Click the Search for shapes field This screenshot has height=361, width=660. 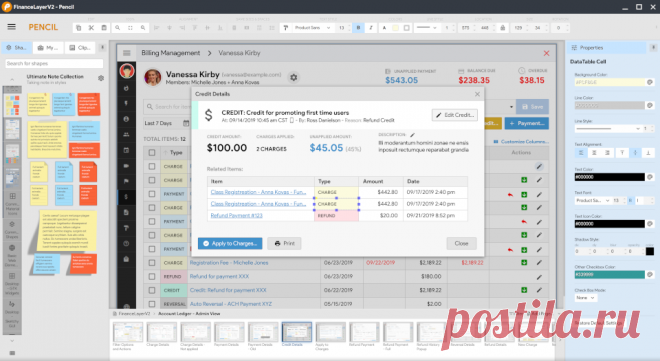(x=54, y=64)
